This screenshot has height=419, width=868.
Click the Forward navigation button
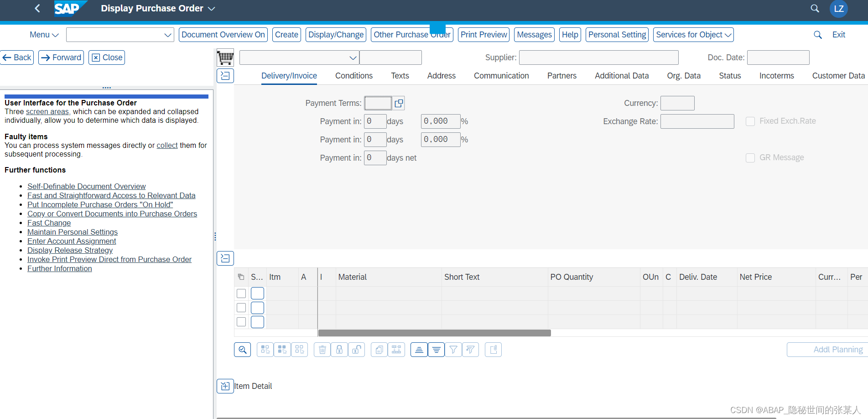(61, 58)
